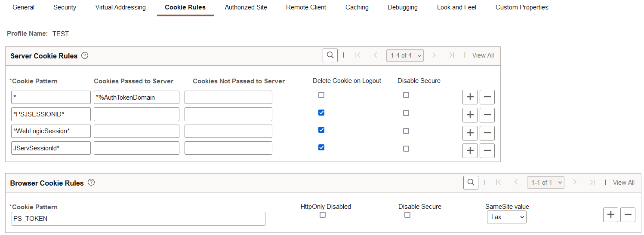Edit the JServSessionId* cookie pattern field
Image resolution: width=644 pixels, height=235 pixels.
[51, 148]
